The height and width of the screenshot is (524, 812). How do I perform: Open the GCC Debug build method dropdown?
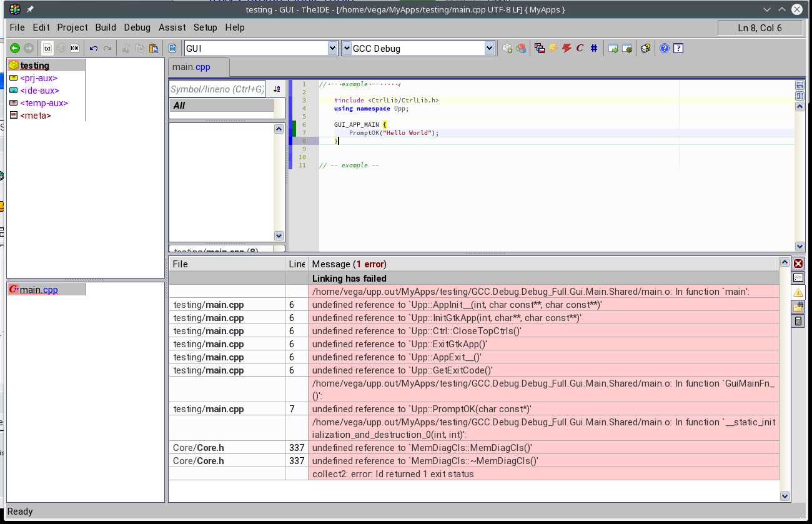click(x=489, y=48)
